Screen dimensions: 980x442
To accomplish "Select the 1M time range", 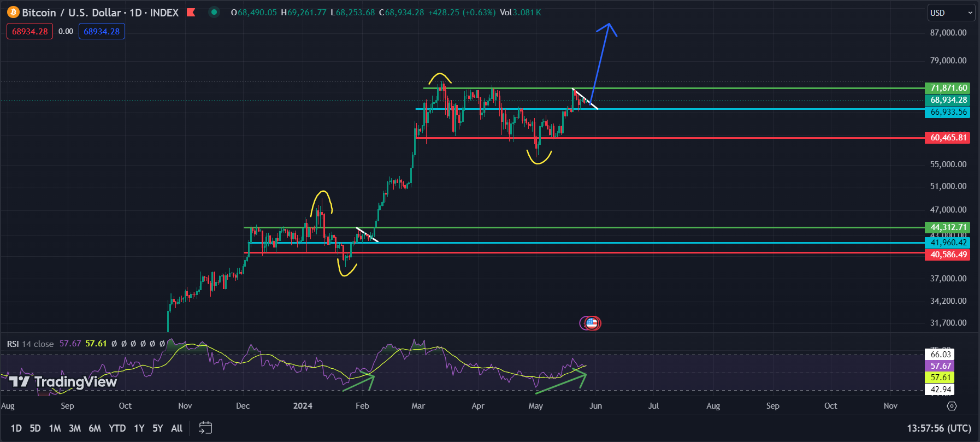I will tap(55, 428).
